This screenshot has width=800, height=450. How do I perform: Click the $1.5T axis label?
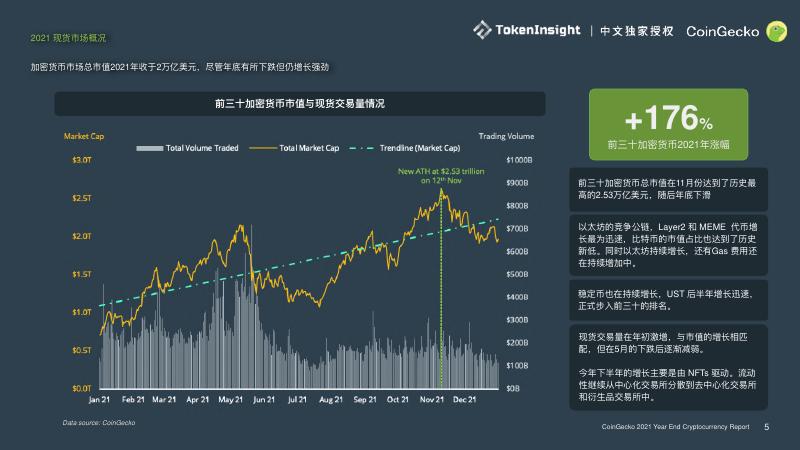82,274
